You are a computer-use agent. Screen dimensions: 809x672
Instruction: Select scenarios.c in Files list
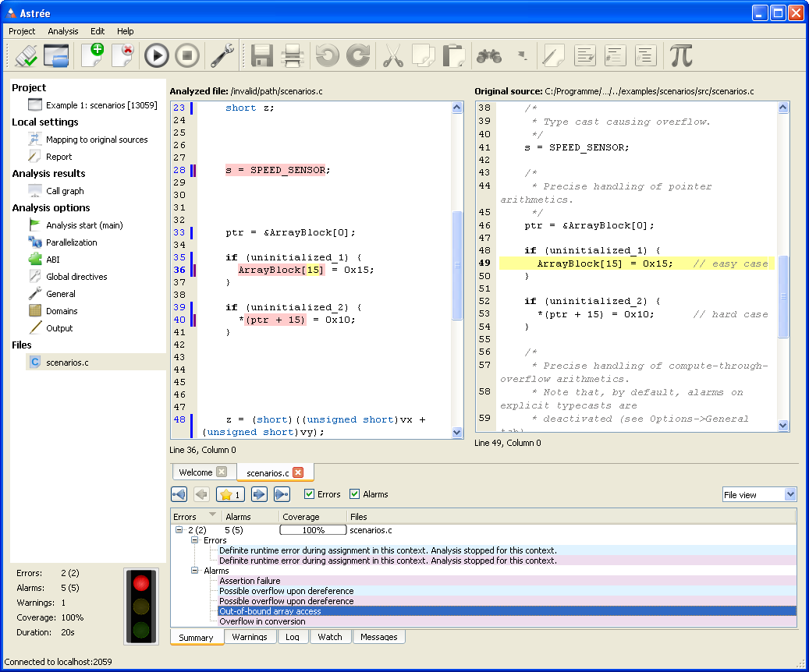coord(96,362)
